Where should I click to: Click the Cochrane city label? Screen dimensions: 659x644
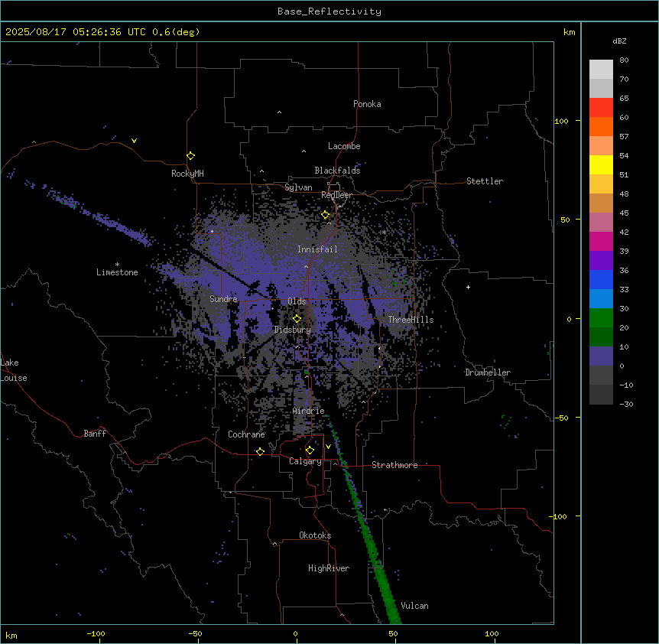coord(246,434)
